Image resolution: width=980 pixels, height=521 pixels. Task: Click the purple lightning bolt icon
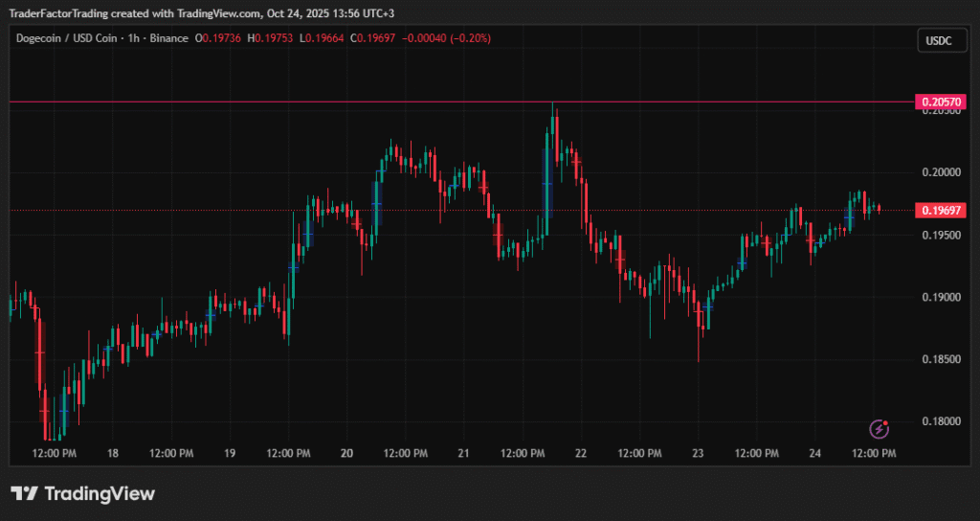coord(879,430)
